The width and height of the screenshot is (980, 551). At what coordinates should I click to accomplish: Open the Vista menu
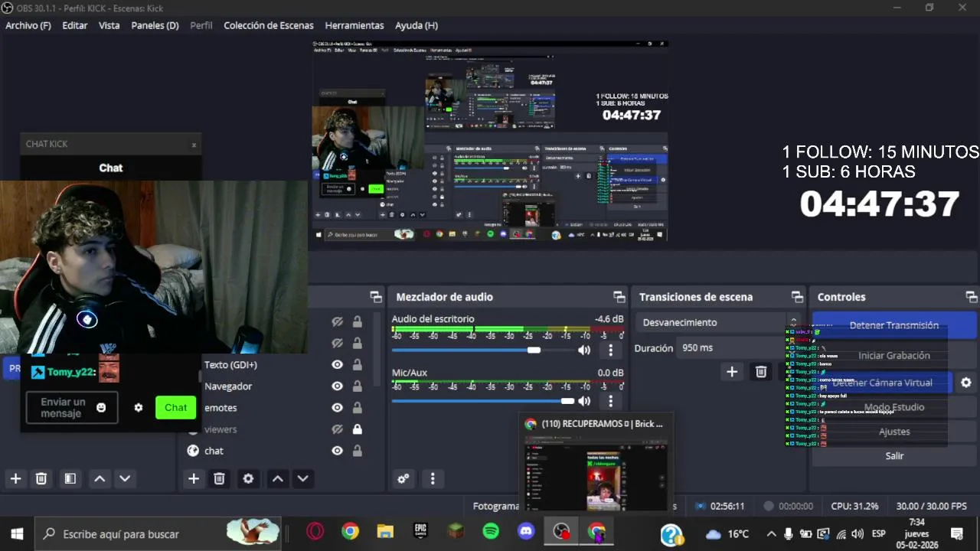click(x=109, y=25)
